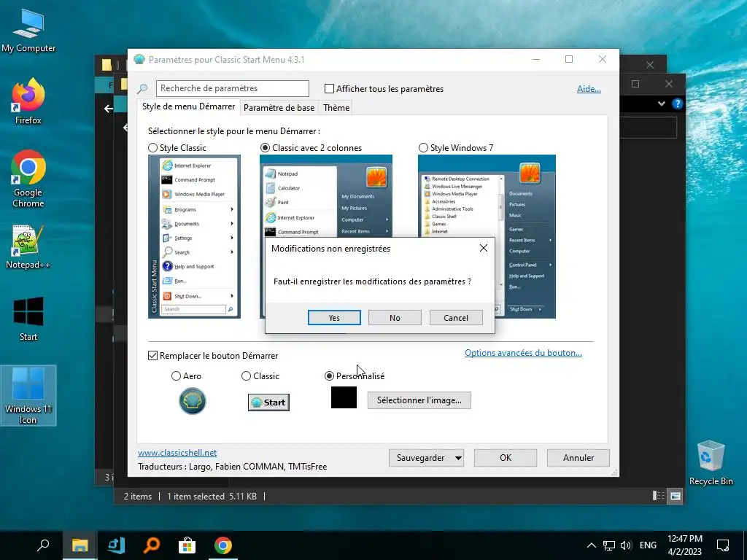The height and width of the screenshot is (560, 747).
Task: Click the settings search magnifier icon
Action: tap(142, 88)
